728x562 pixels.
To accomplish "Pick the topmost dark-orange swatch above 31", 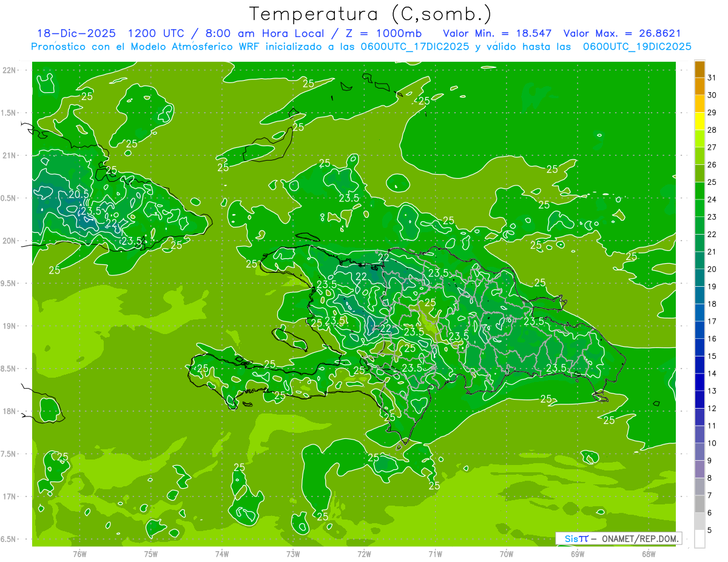I will click(699, 69).
